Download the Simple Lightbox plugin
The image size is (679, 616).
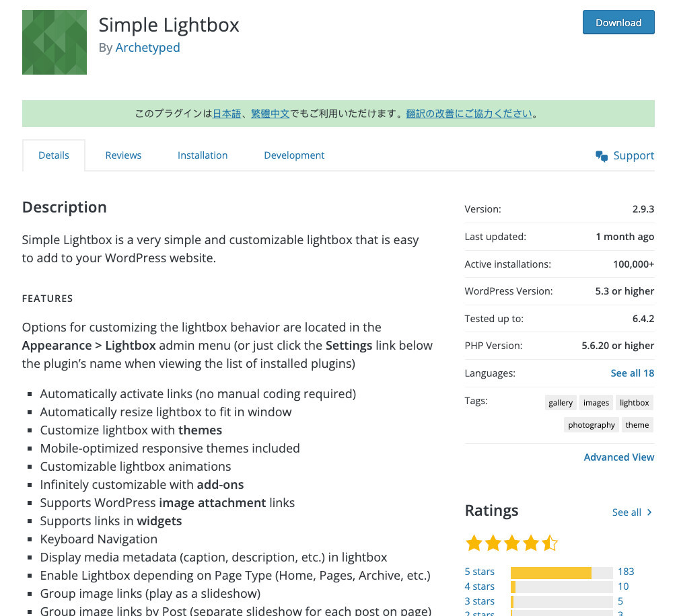618,22
